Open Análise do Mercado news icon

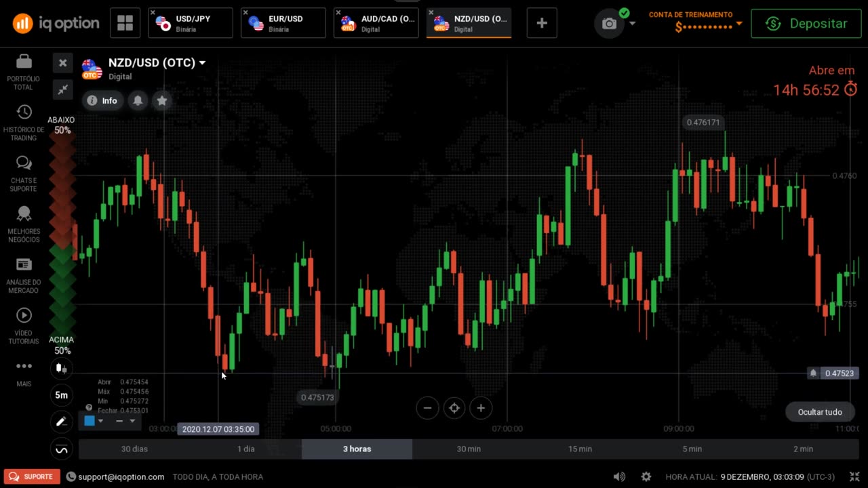24,264
